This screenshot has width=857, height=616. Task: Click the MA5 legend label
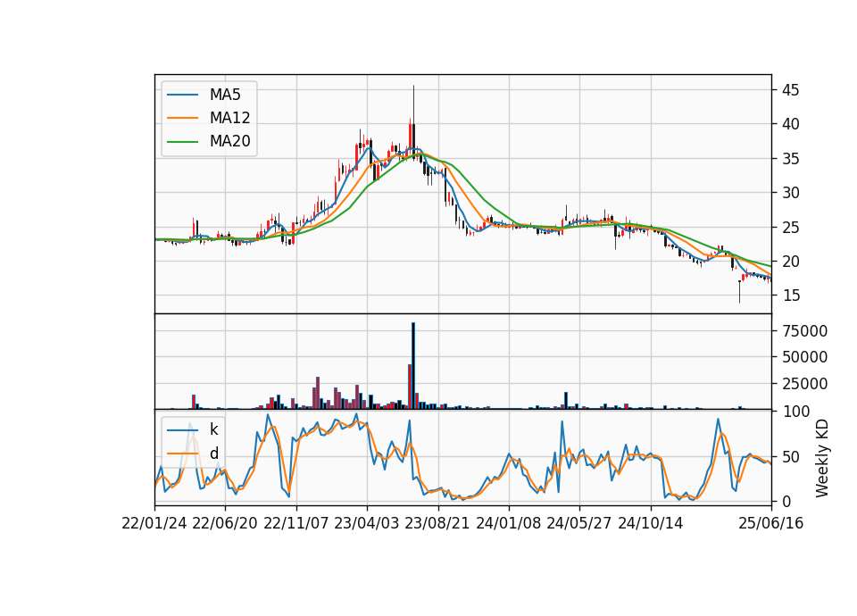coord(225,95)
